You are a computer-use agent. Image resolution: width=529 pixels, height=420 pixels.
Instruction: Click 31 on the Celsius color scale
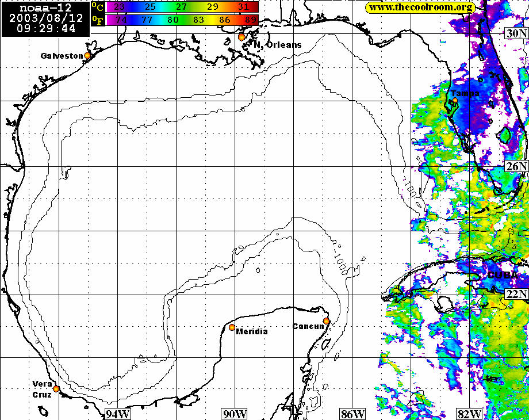[243, 7]
